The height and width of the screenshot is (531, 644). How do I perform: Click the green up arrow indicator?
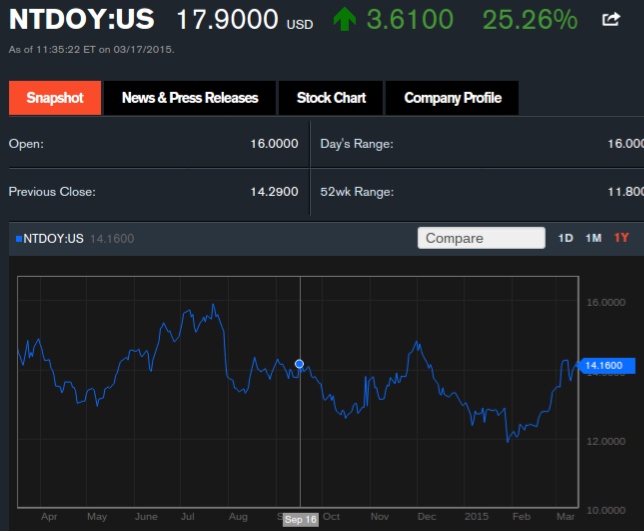[x=344, y=19]
